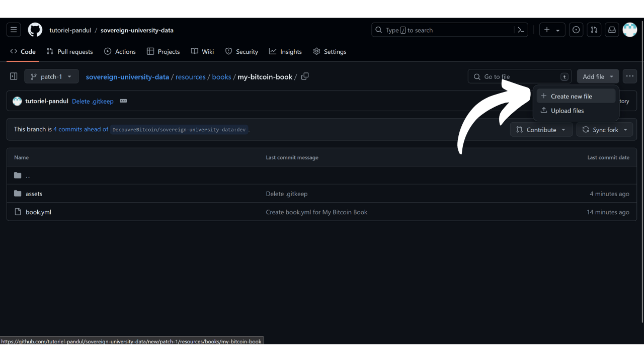Click the Last commit date column header

pyautogui.click(x=608, y=157)
